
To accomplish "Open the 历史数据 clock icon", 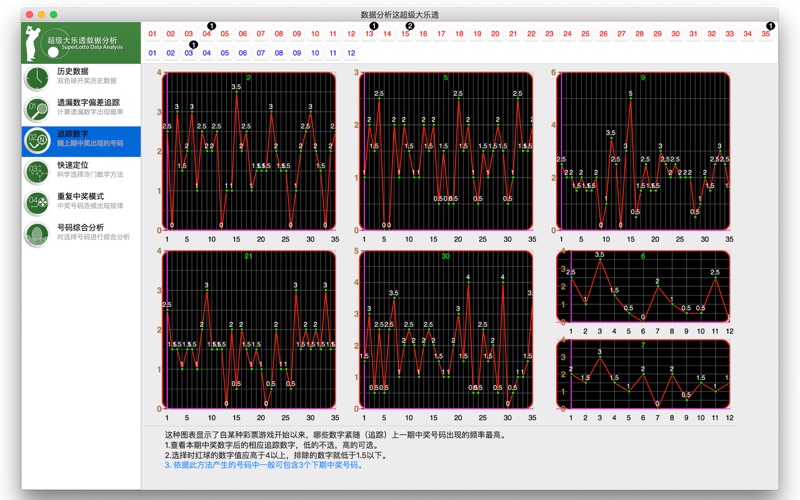I will pyautogui.click(x=37, y=79).
